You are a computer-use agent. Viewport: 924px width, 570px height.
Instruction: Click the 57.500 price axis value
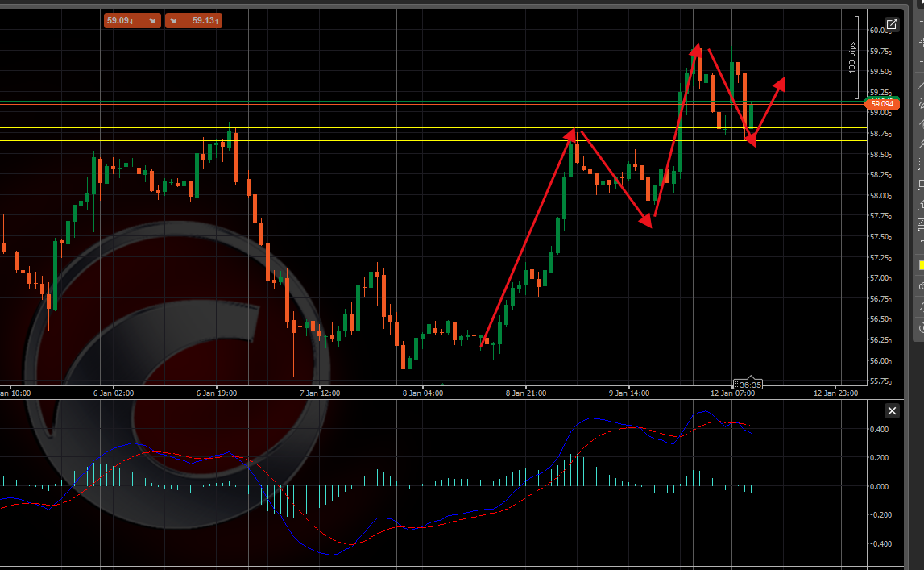(880, 238)
